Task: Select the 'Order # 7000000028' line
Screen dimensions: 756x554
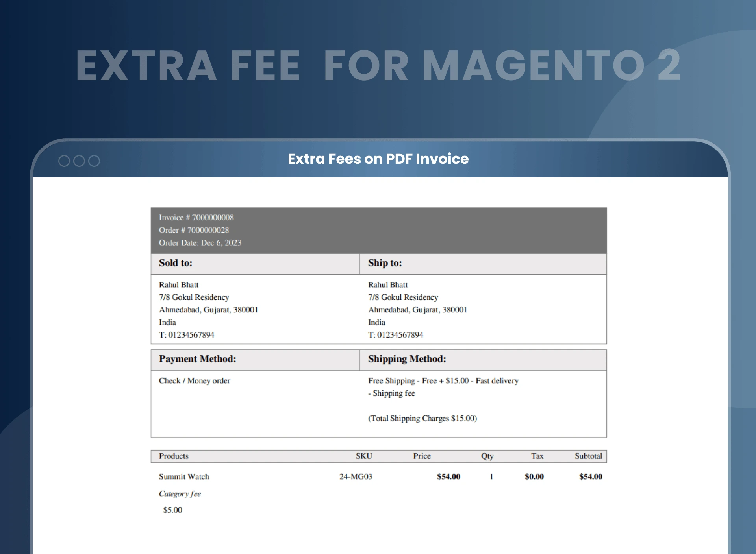Action: click(194, 230)
